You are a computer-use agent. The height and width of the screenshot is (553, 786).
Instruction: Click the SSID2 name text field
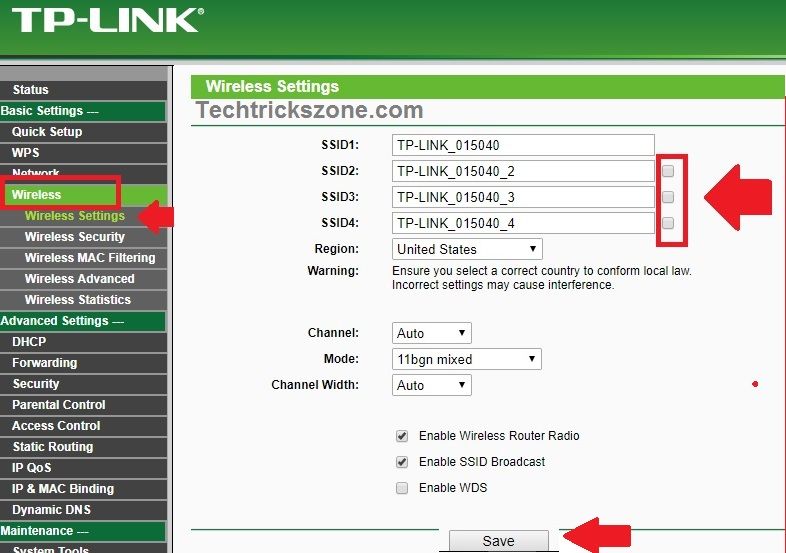pos(523,171)
